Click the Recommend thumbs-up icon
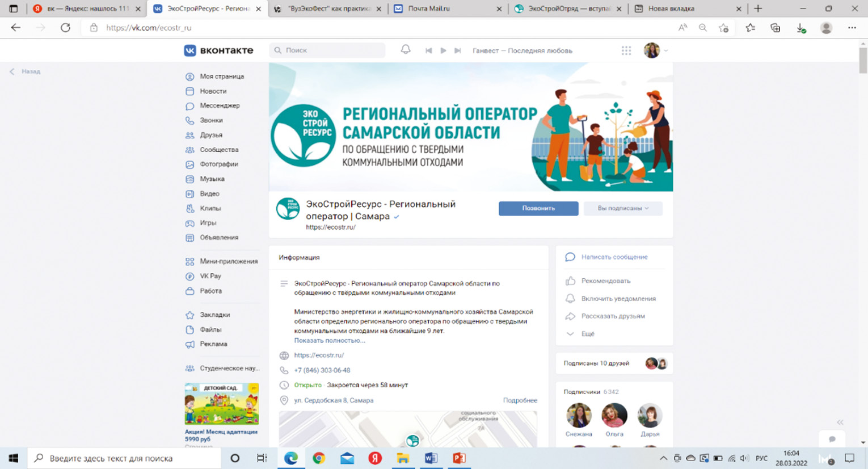 point(570,281)
